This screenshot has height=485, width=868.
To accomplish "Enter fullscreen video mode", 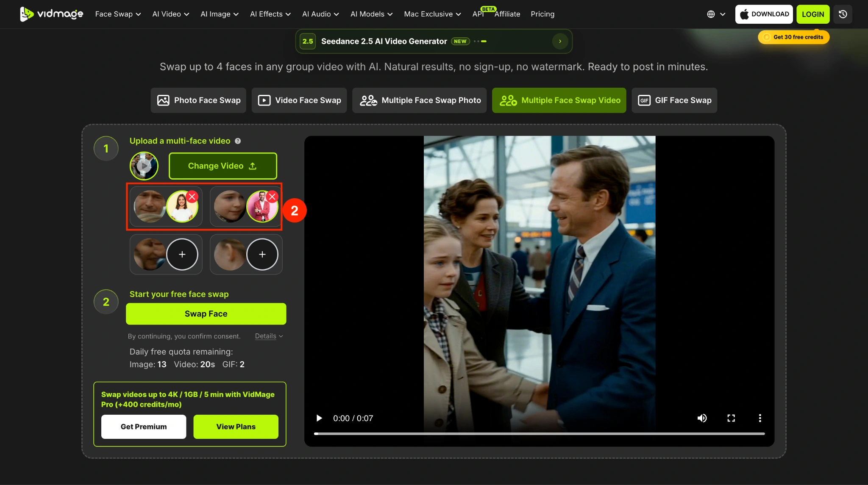I will pos(731,418).
